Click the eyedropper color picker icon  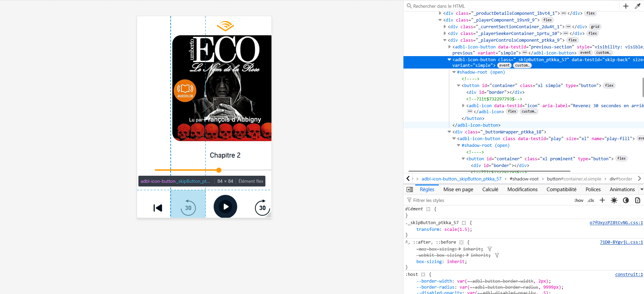pos(637,6)
